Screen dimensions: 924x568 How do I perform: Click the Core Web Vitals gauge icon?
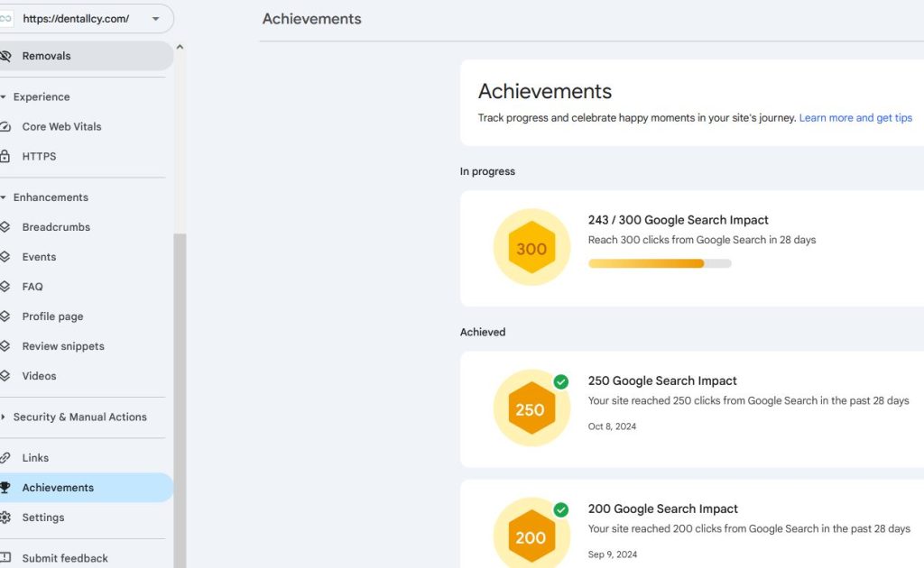5,126
